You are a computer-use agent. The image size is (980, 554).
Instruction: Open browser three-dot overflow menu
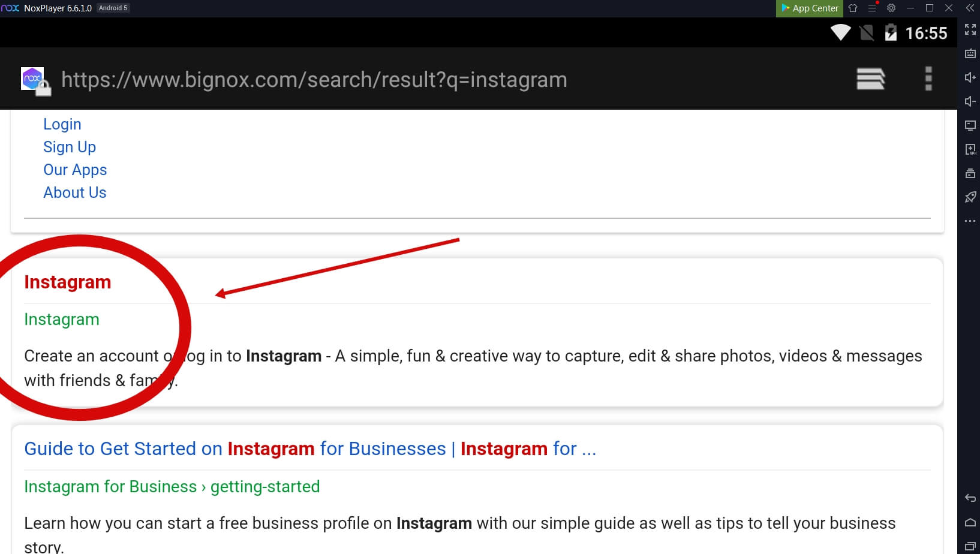(x=928, y=79)
